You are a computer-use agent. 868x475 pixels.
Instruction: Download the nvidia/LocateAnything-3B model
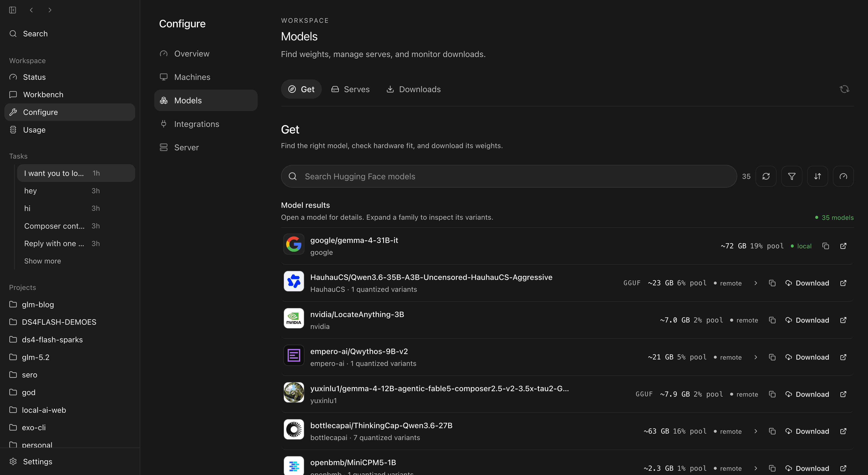point(807,320)
